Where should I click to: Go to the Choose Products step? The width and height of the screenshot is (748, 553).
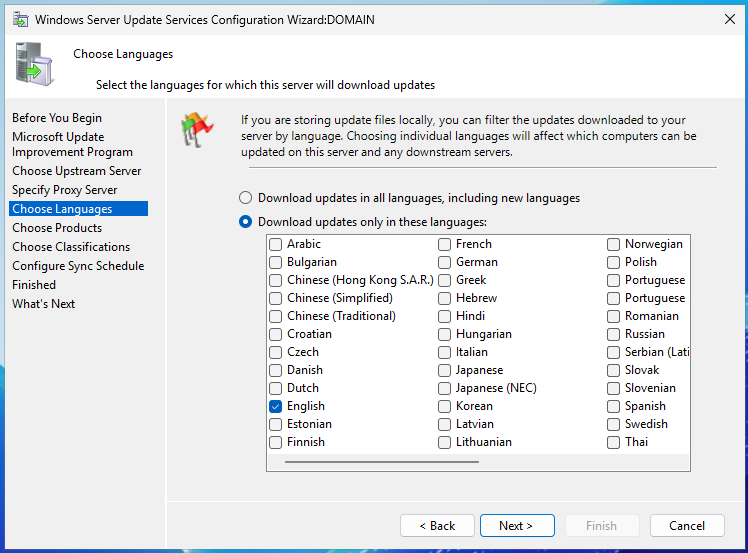click(57, 228)
